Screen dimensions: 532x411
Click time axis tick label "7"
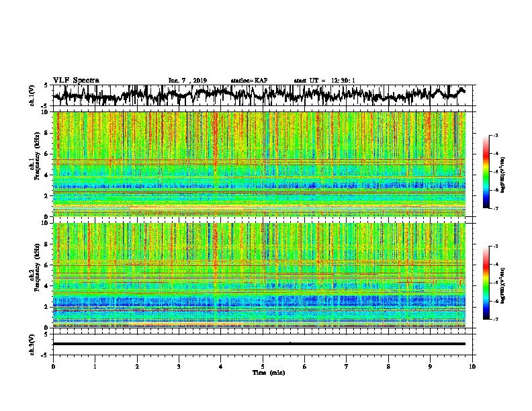point(347,367)
